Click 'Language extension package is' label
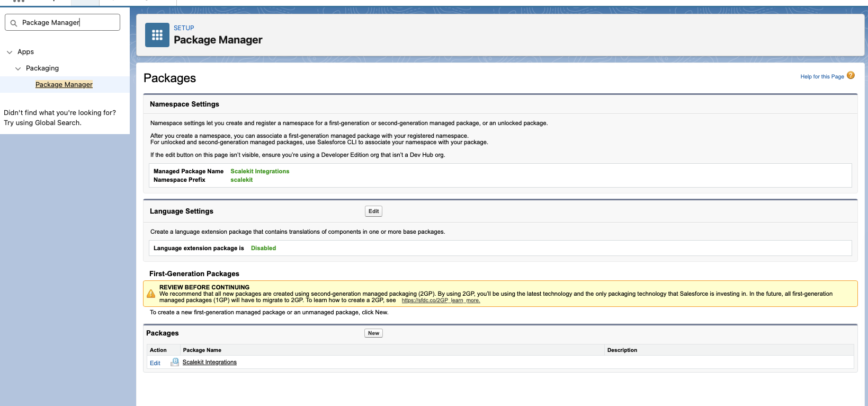868x406 pixels. coord(199,248)
